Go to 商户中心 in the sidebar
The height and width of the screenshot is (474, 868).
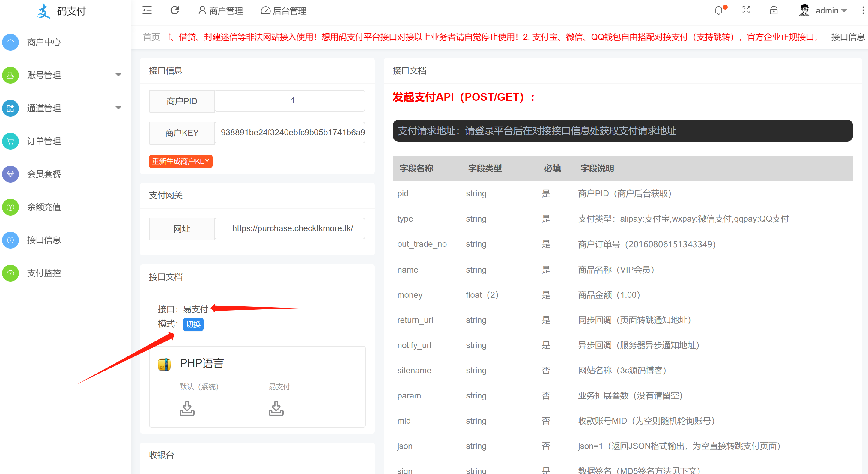coord(44,42)
